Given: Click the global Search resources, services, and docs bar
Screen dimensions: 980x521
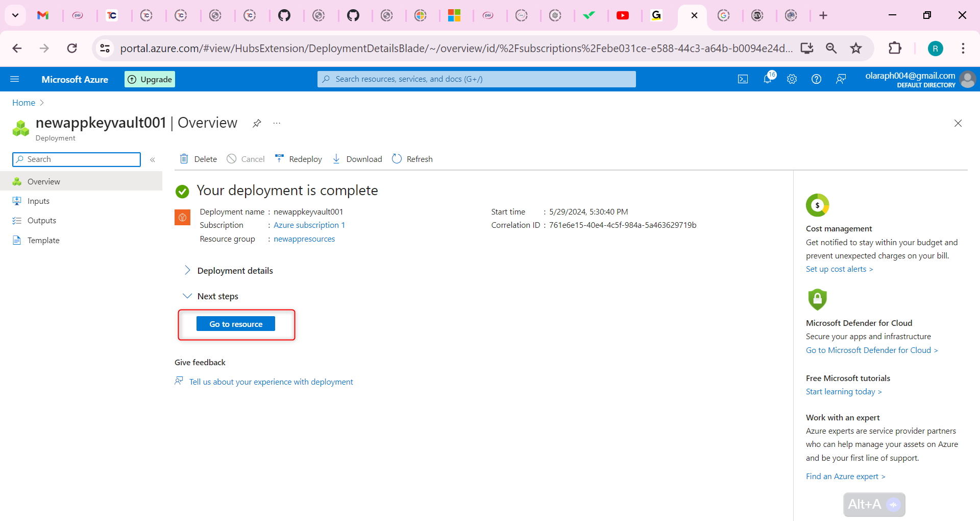Looking at the screenshot, I should [477, 79].
